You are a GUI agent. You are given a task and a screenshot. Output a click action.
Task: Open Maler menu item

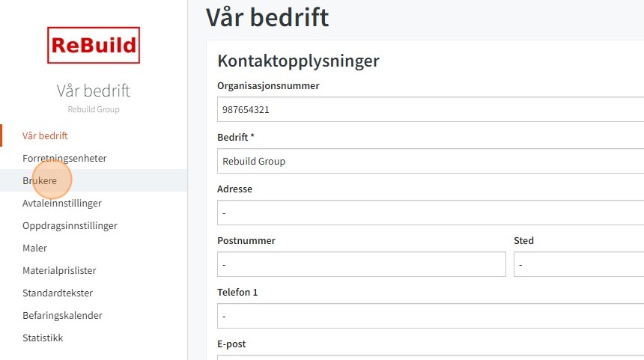(34, 248)
